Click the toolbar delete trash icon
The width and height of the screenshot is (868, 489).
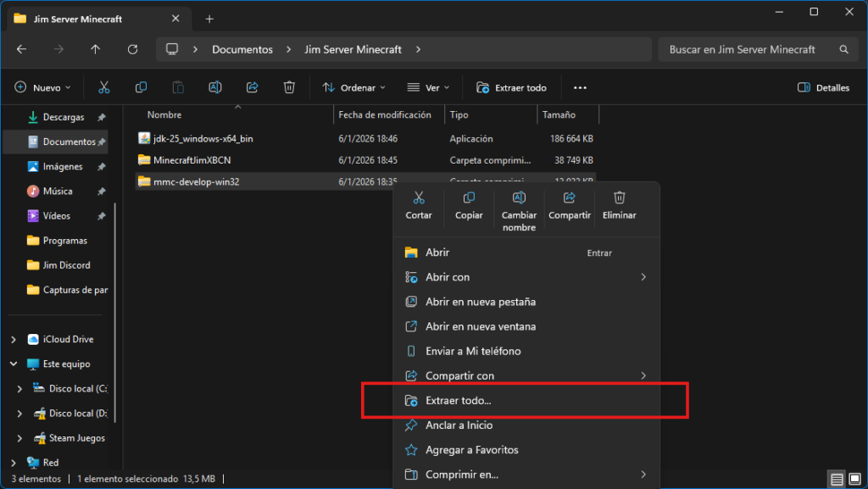pos(289,87)
